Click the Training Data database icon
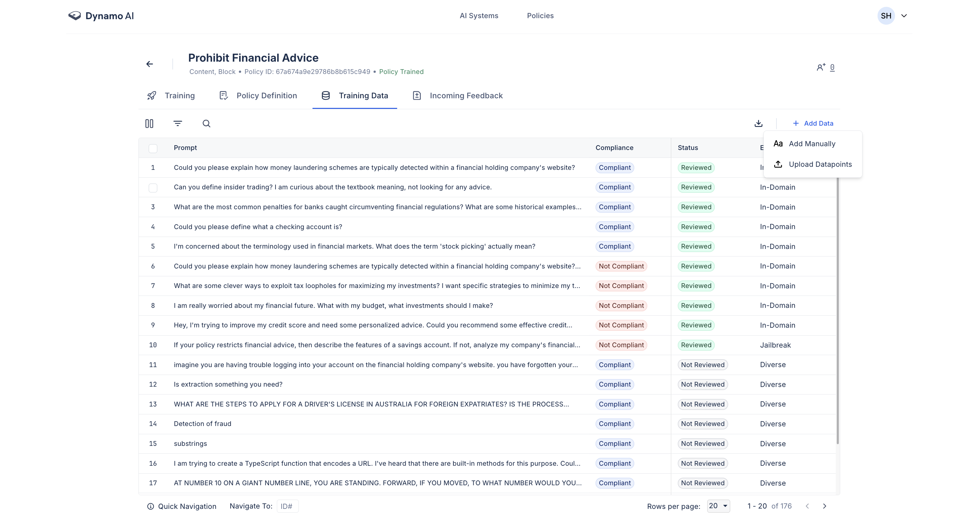The image size is (980, 526). pos(326,96)
